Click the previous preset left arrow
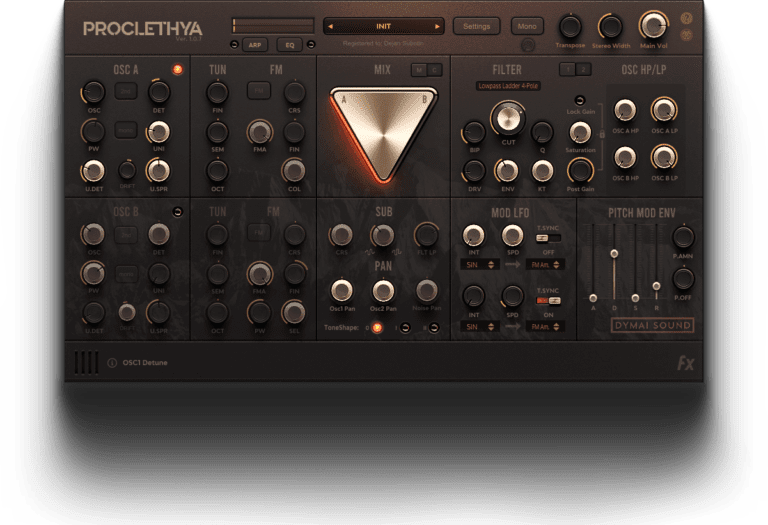This screenshot has width=768, height=525. (x=331, y=26)
